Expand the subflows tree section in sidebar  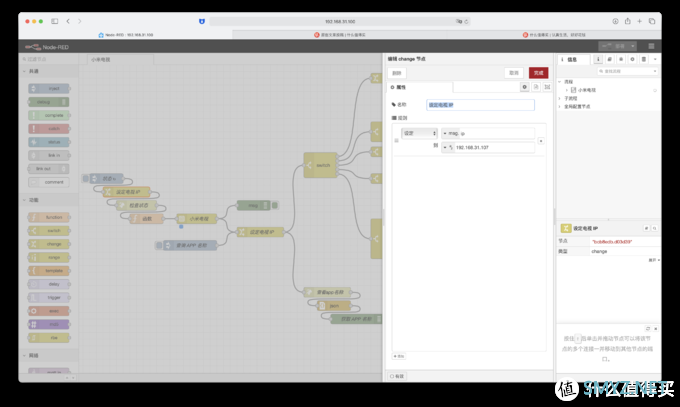(561, 97)
